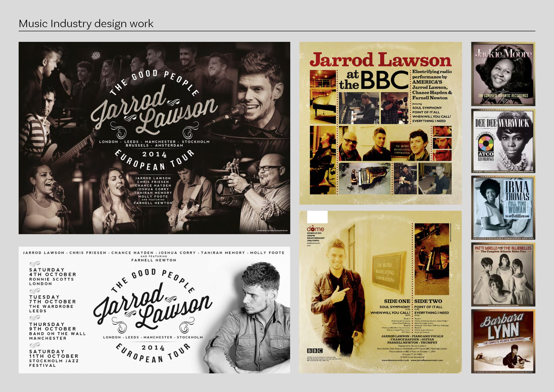Open the Irma Thomas Full Time Woman cover
The image size is (554, 392).
click(x=503, y=208)
